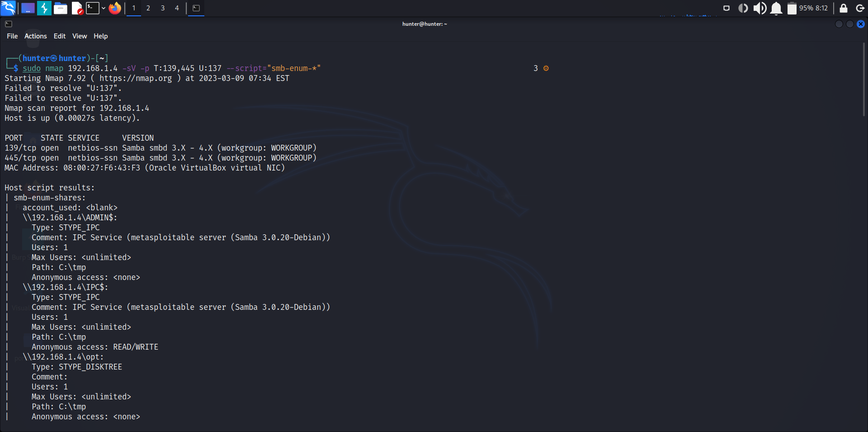Switch to workspace 4
868x432 pixels.
pos(177,8)
